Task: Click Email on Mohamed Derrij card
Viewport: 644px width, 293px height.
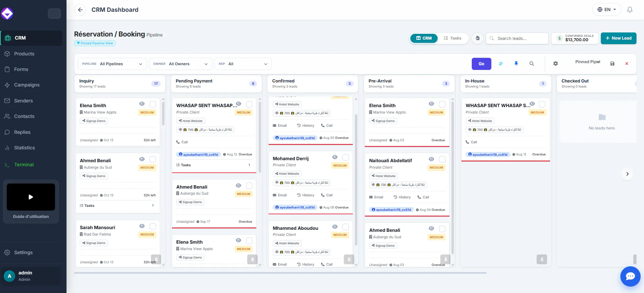Action: pyautogui.click(x=280, y=195)
